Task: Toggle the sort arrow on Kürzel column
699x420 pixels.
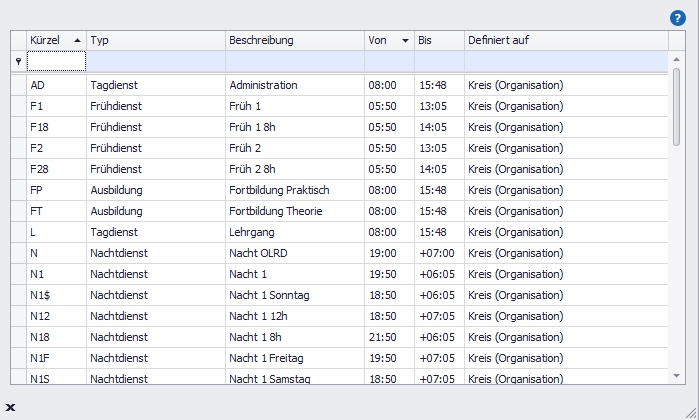Action: click(x=78, y=40)
